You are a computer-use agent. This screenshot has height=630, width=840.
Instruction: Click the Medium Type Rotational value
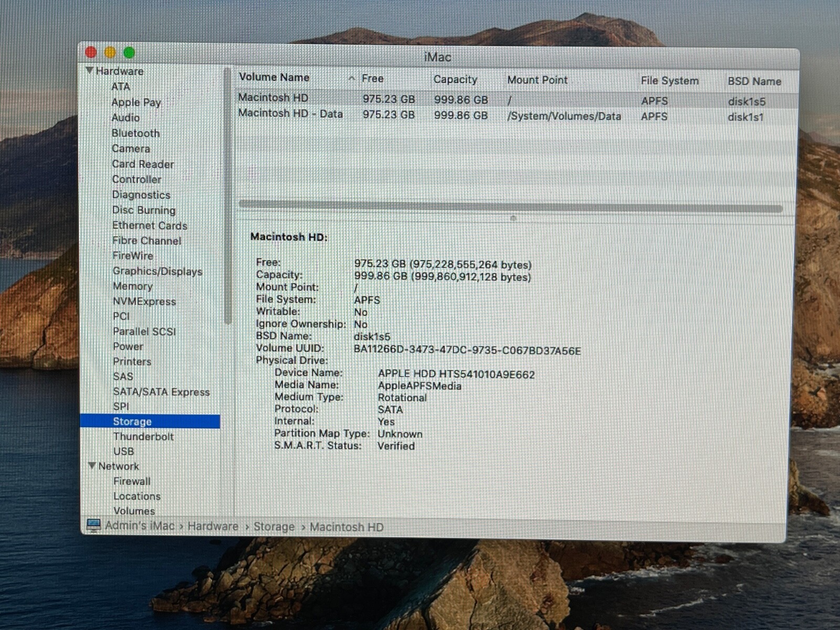402,398
